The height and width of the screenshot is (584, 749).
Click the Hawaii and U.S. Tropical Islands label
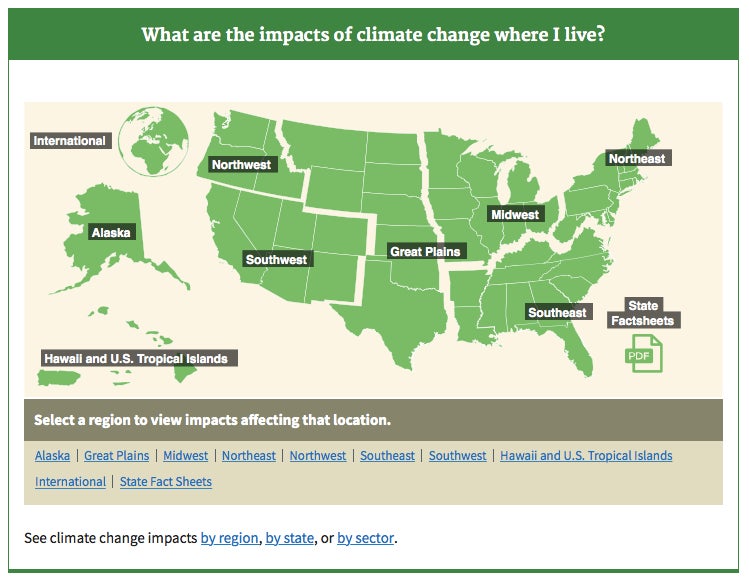[x=136, y=359]
